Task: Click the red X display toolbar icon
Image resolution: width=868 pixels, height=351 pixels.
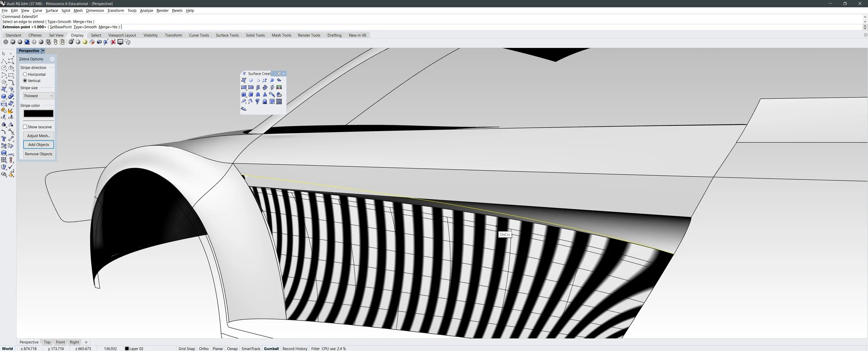Action: coord(113,42)
